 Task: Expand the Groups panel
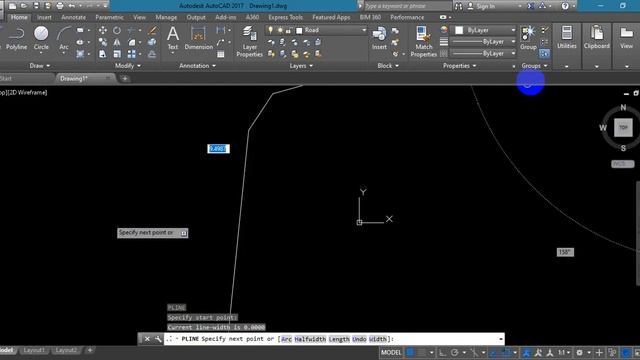pyautogui.click(x=534, y=66)
